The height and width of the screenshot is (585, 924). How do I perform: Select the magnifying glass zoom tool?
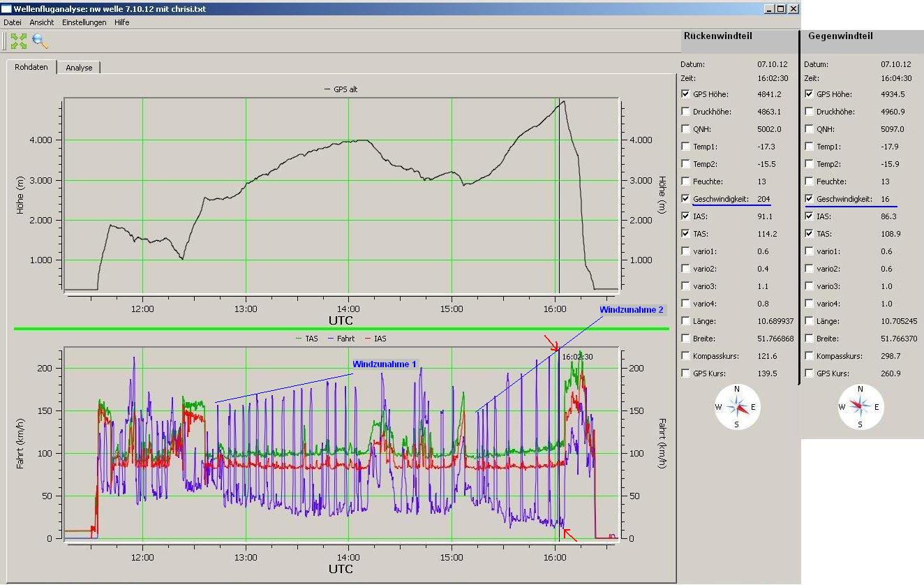[40, 41]
